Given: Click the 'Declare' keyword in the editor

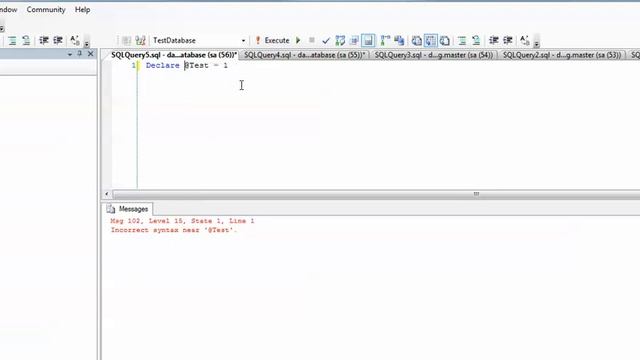Looking at the screenshot, I should 162,65.
